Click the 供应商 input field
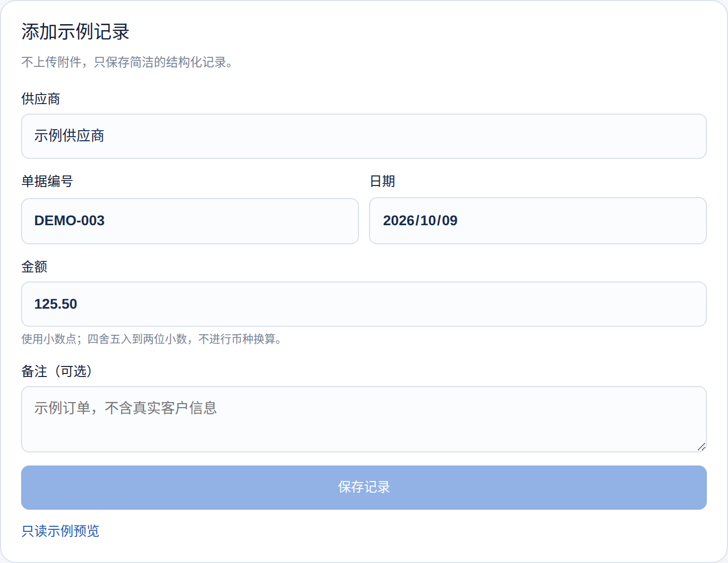This screenshot has height=563, width=728. [x=364, y=136]
